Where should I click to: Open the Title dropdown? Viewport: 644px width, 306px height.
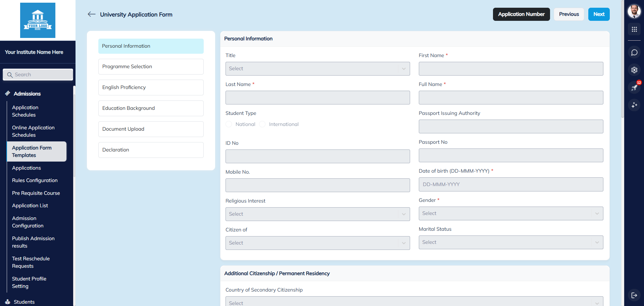click(x=317, y=69)
